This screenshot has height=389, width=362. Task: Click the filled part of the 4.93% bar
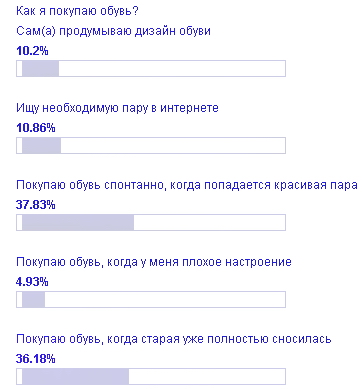tap(33, 300)
